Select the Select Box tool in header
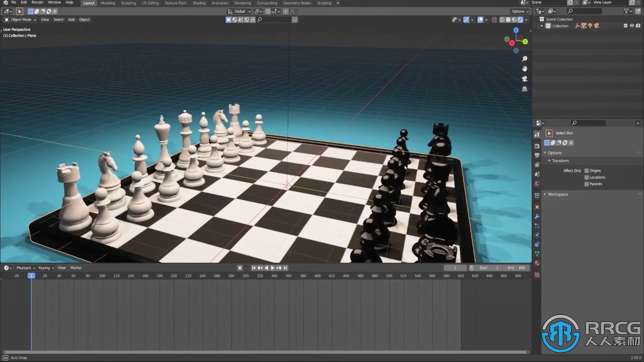644x362 pixels. [20, 11]
